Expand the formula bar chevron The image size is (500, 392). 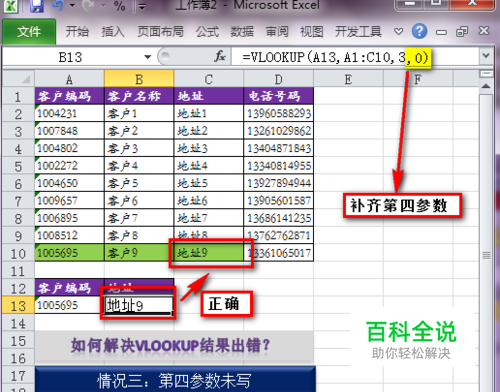pyautogui.click(x=486, y=56)
